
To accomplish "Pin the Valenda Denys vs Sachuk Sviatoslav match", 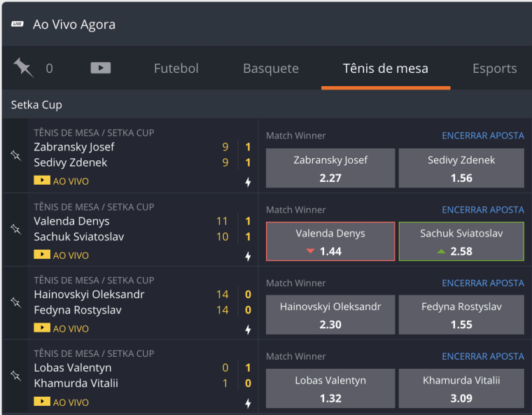I will point(15,229).
